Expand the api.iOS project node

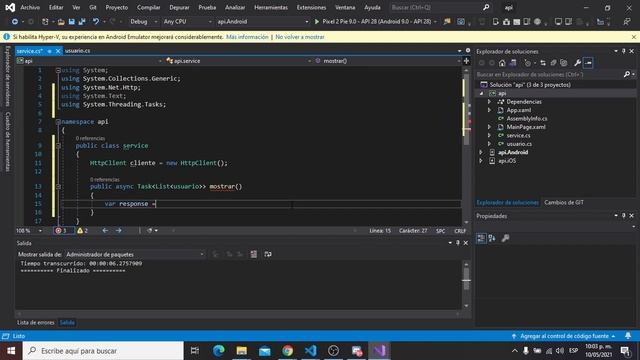click(x=481, y=161)
